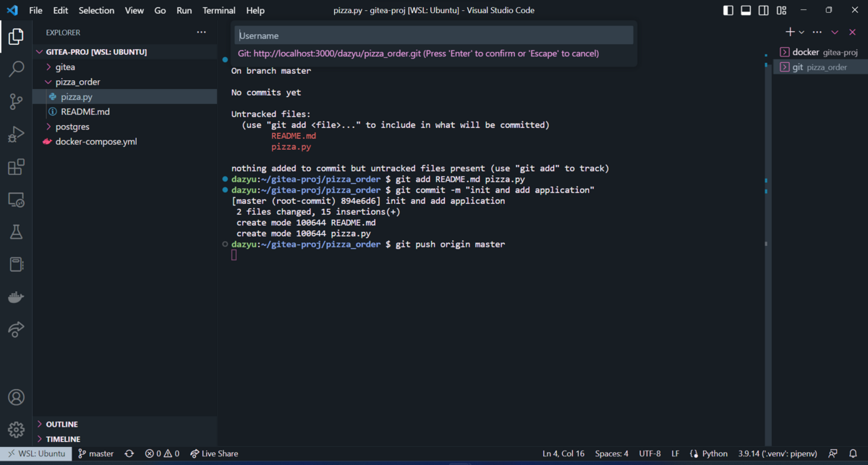Open the Accounts menu

[x=16, y=397]
